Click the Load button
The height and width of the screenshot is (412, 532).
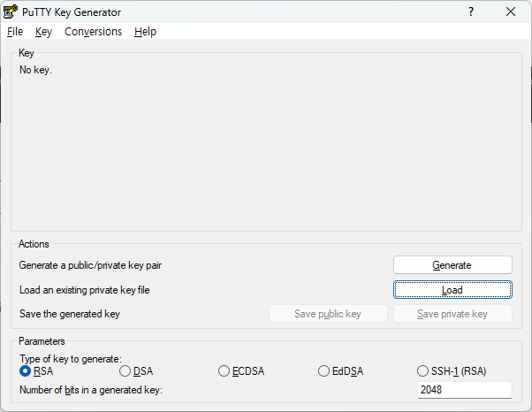(452, 290)
